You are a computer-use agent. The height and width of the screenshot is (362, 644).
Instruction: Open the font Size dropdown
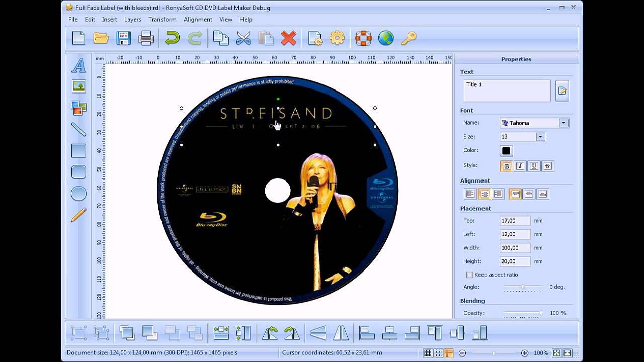click(x=540, y=137)
